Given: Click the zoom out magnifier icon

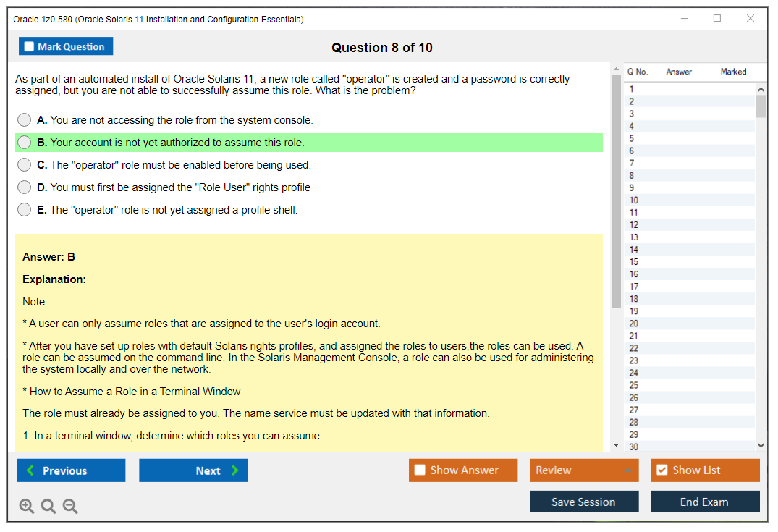Looking at the screenshot, I should click(x=70, y=507).
